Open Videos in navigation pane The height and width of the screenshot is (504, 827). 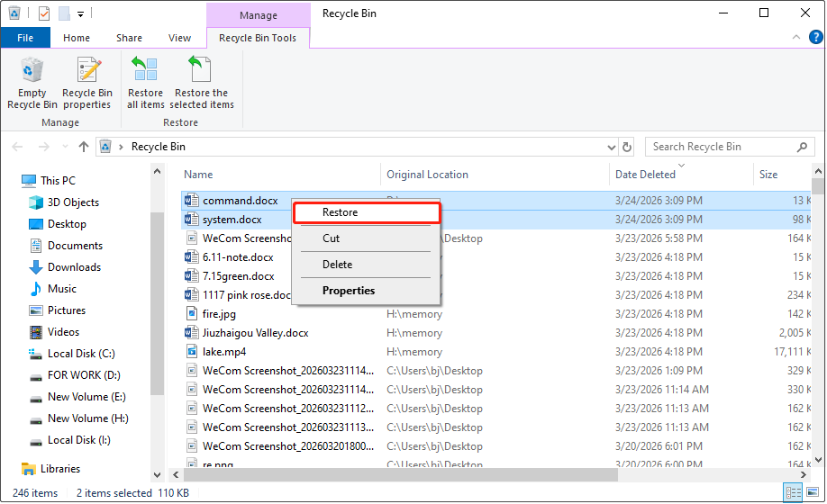point(54,332)
